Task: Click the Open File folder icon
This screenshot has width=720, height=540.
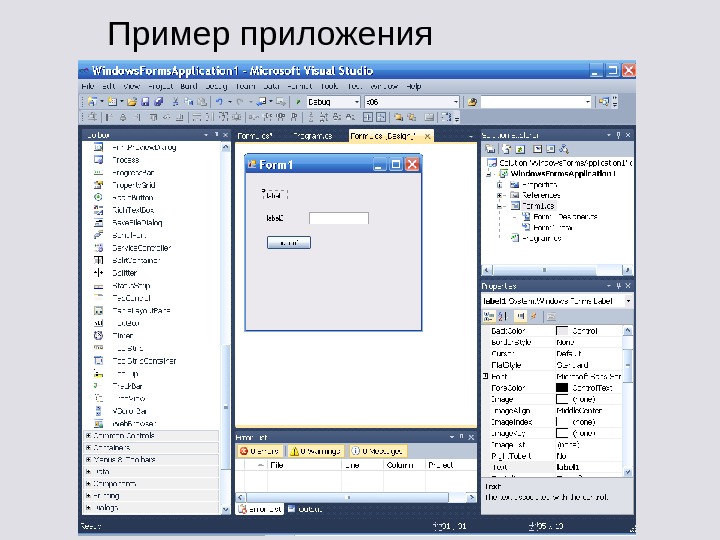Action: [132, 102]
